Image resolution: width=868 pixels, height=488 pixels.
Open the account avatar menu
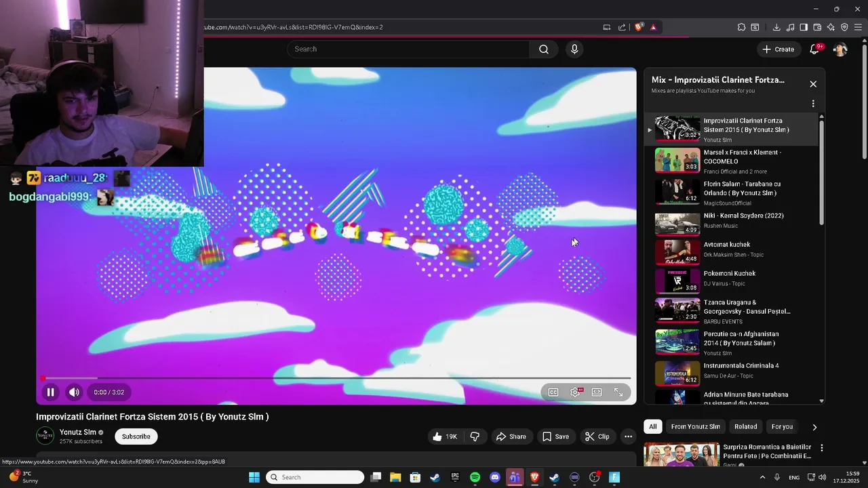840,49
